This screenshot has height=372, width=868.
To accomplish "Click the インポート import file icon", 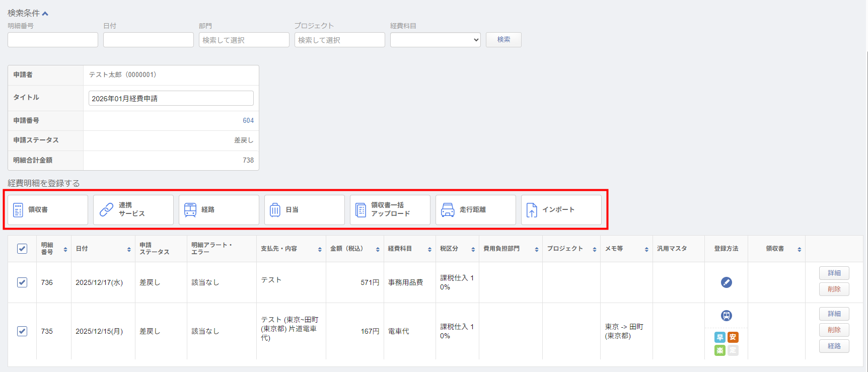I will [x=532, y=210].
